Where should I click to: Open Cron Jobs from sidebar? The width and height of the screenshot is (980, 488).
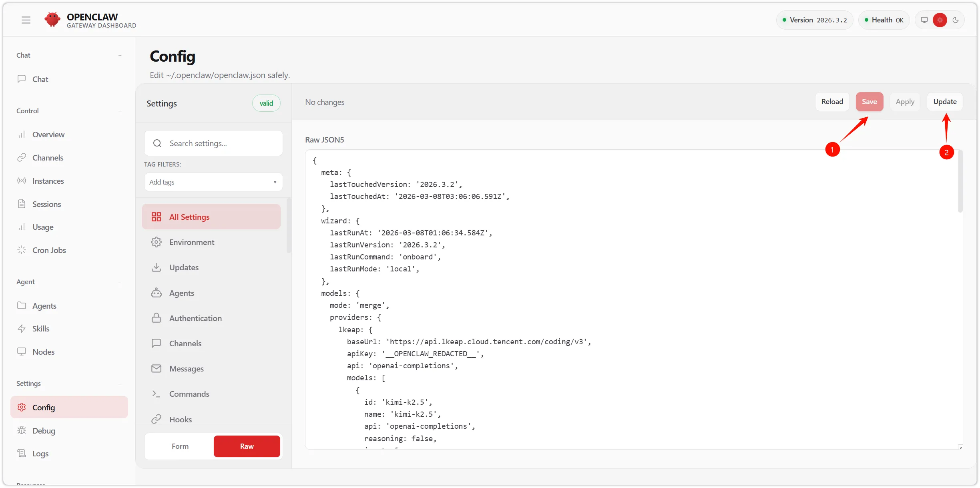point(49,250)
